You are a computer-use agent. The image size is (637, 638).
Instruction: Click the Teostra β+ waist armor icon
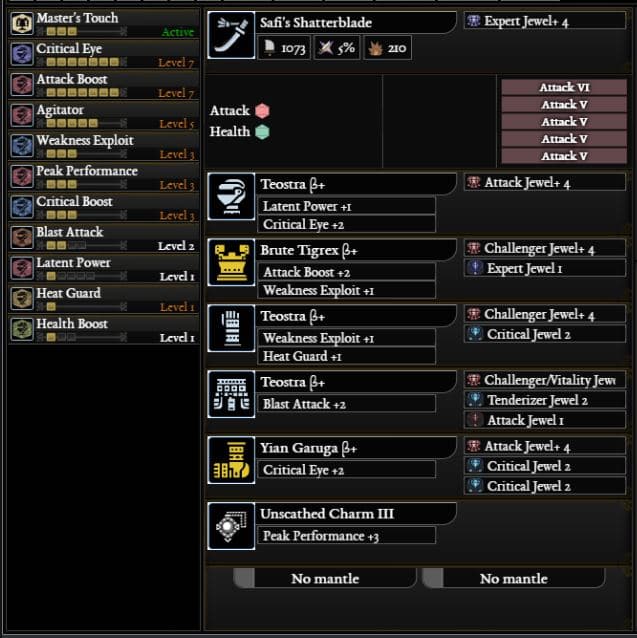pos(231,394)
